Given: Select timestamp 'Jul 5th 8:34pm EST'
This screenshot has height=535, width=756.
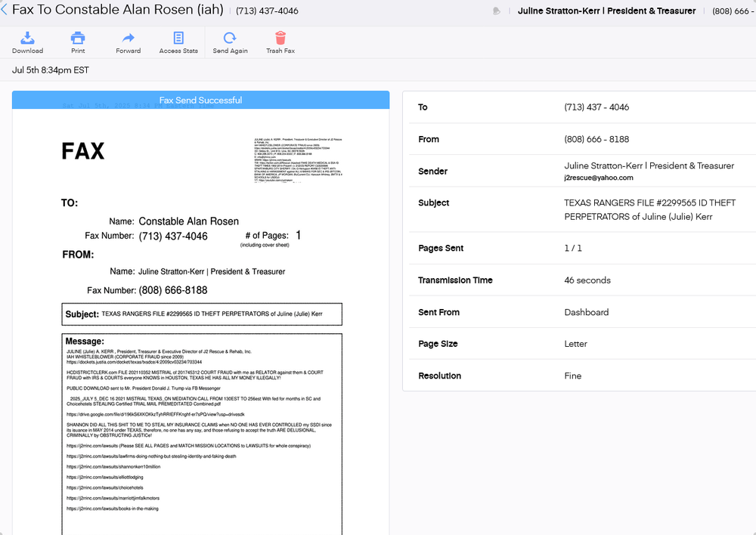Looking at the screenshot, I should [x=51, y=70].
